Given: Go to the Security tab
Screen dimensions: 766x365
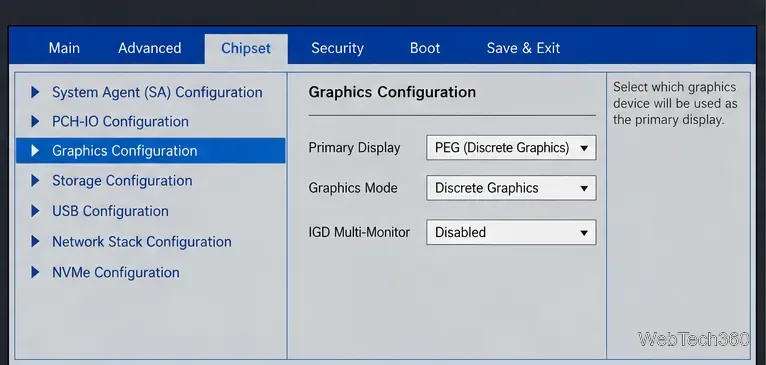Looking at the screenshot, I should 337,48.
